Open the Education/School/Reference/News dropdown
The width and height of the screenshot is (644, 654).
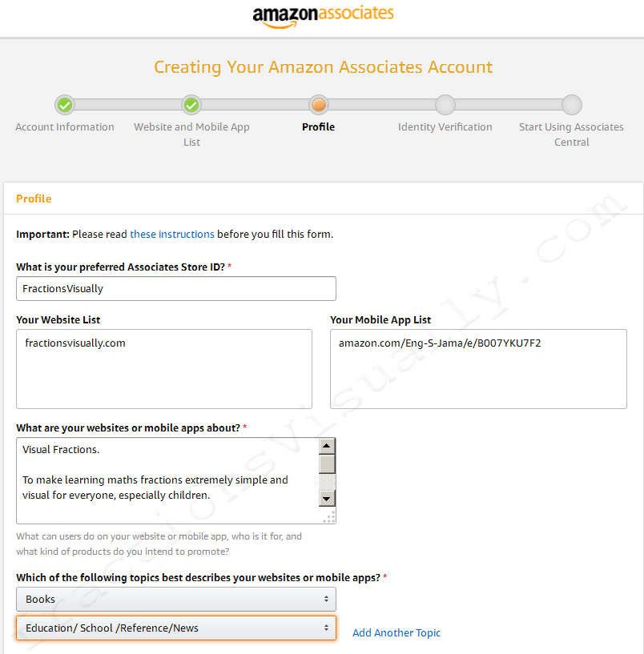coord(176,628)
